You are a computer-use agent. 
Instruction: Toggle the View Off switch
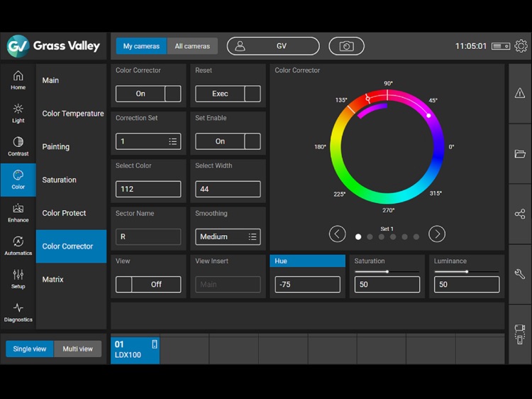(x=148, y=284)
